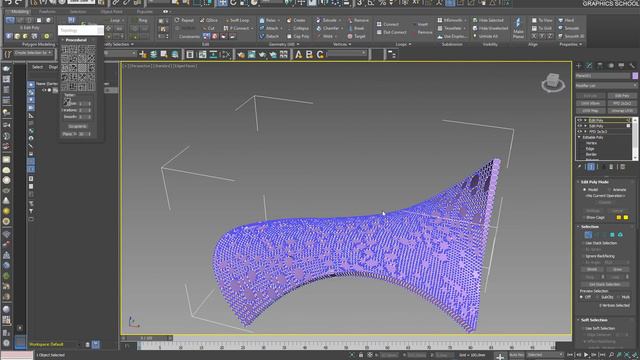Select Vertex in modifier stack
The image size is (640, 360).
click(x=591, y=143)
